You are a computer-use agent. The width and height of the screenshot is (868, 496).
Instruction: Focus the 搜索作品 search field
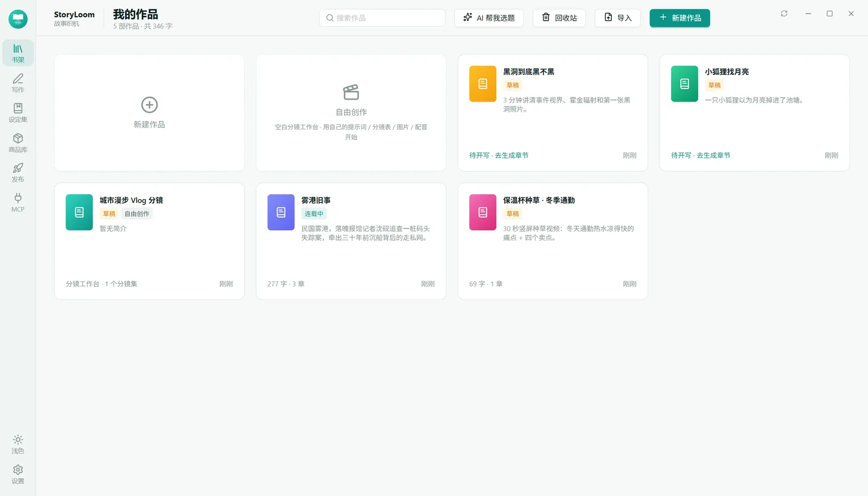[x=382, y=18]
